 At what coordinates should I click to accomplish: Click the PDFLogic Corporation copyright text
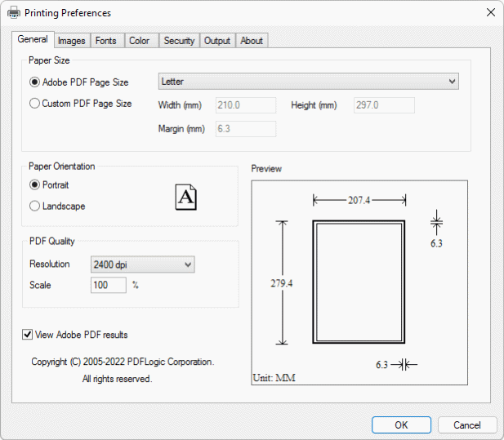(x=123, y=362)
